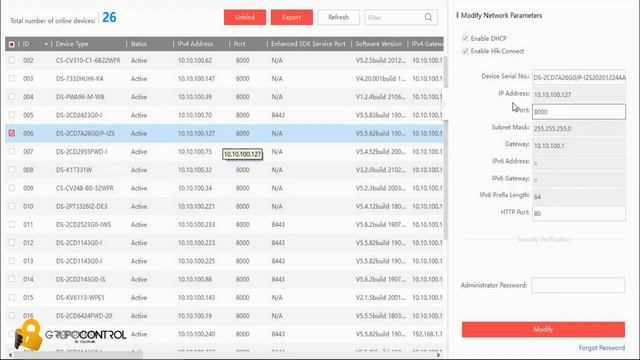Viewport: 640px width, 360px height.
Task: Click the IP Address field
Action: [x=579, y=94]
